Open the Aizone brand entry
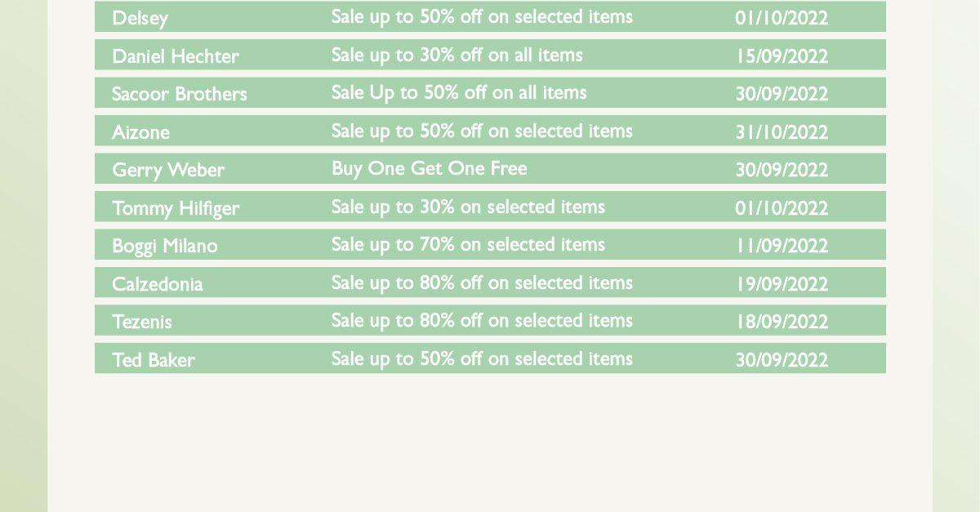This screenshot has width=980, height=512. click(x=140, y=131)
